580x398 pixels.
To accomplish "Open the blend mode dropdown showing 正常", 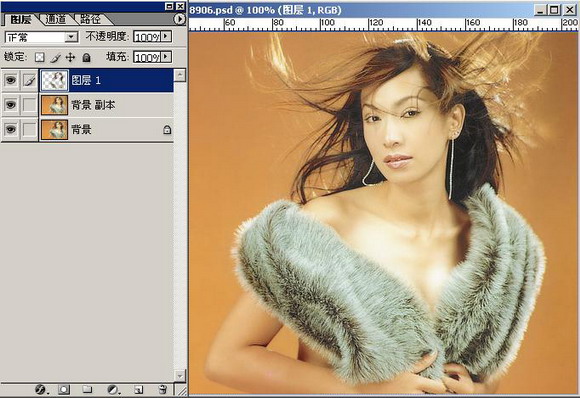I will pos(41,37).
